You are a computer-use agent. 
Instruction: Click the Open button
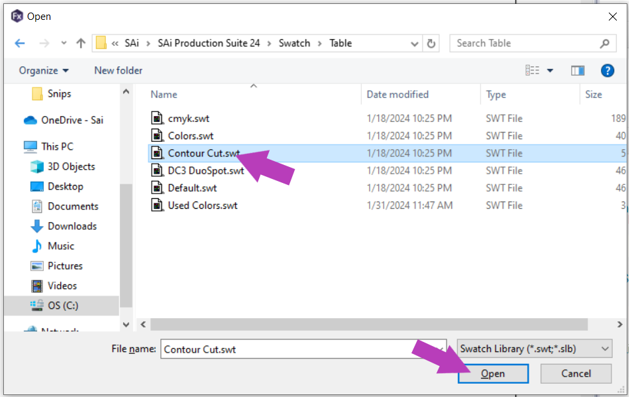point(493,374)
